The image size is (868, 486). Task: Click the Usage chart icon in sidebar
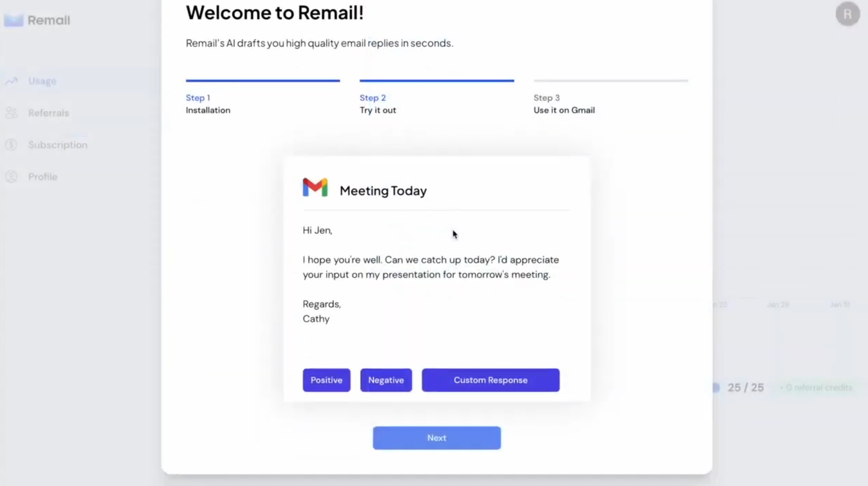pyautogui.click(x=12, y=81)
